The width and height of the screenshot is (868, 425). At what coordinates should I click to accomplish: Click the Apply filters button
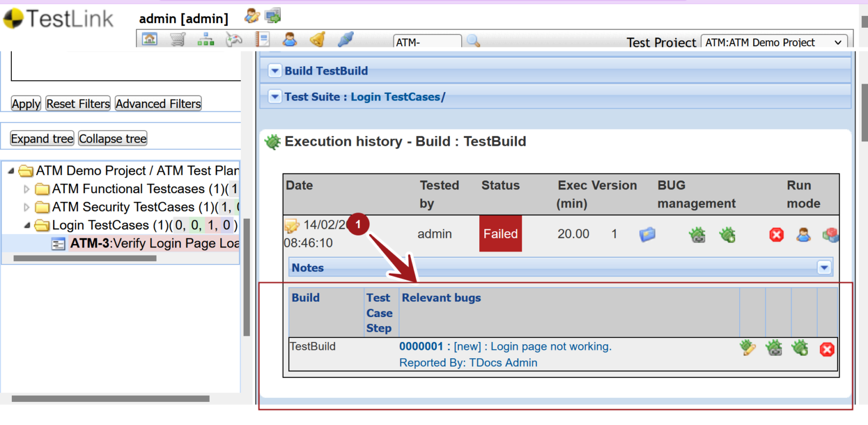pyautogui.click(x=25, y=103)
